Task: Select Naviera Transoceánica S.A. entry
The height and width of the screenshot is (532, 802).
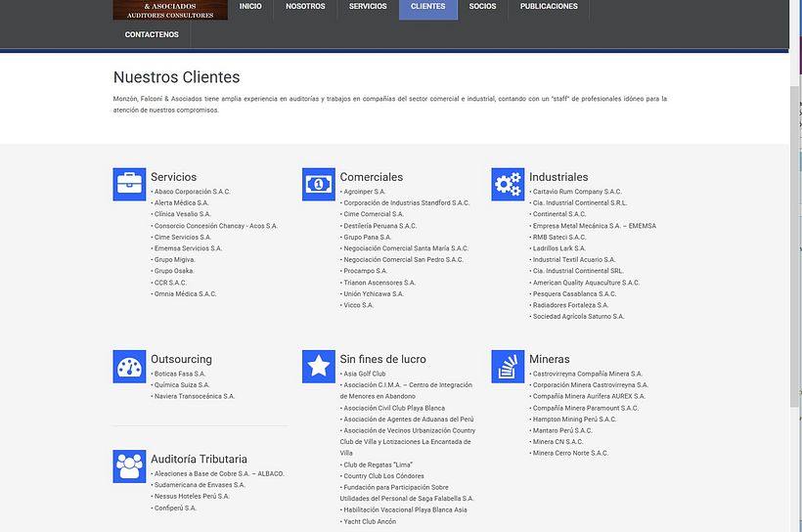Action: click(x=195, y=396)
